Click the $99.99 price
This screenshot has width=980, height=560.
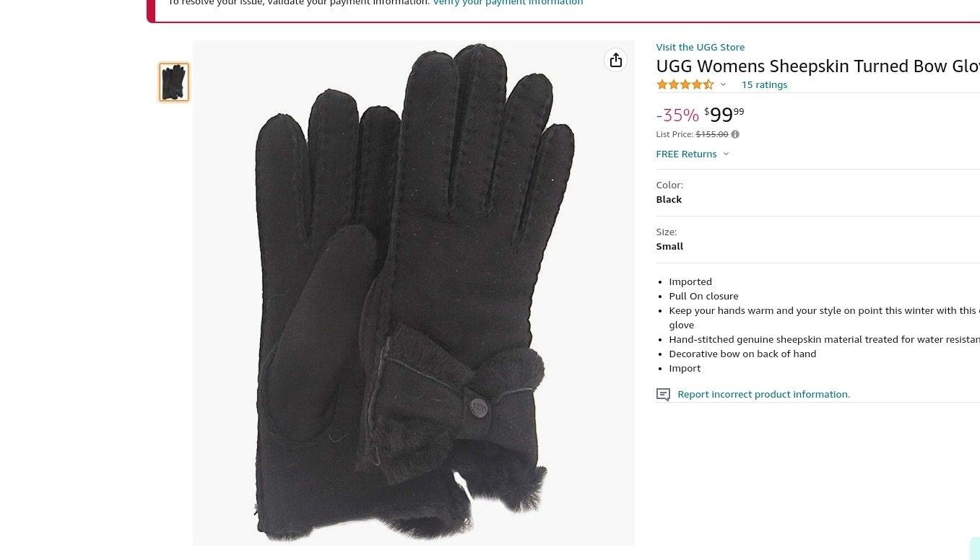tap(724, 115)
